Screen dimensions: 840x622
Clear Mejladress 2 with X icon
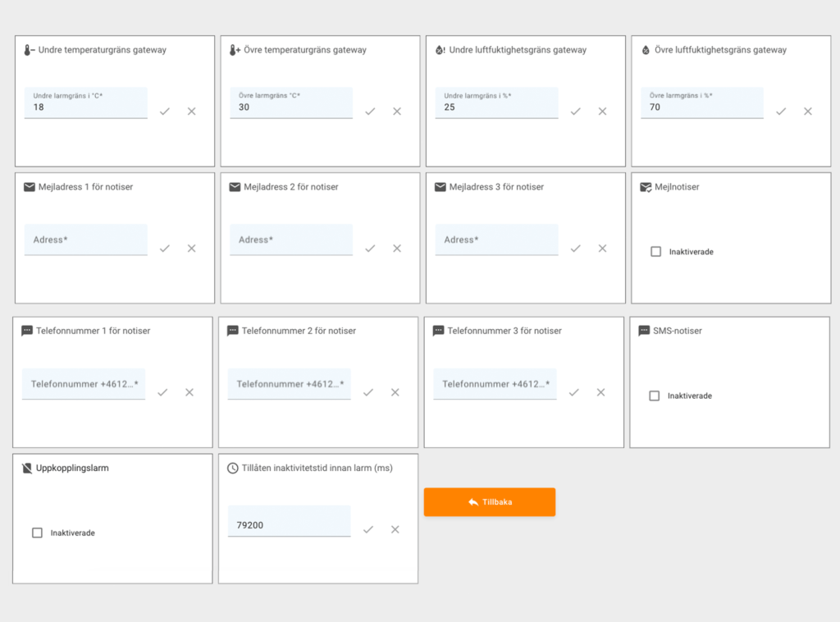point(397,249)
